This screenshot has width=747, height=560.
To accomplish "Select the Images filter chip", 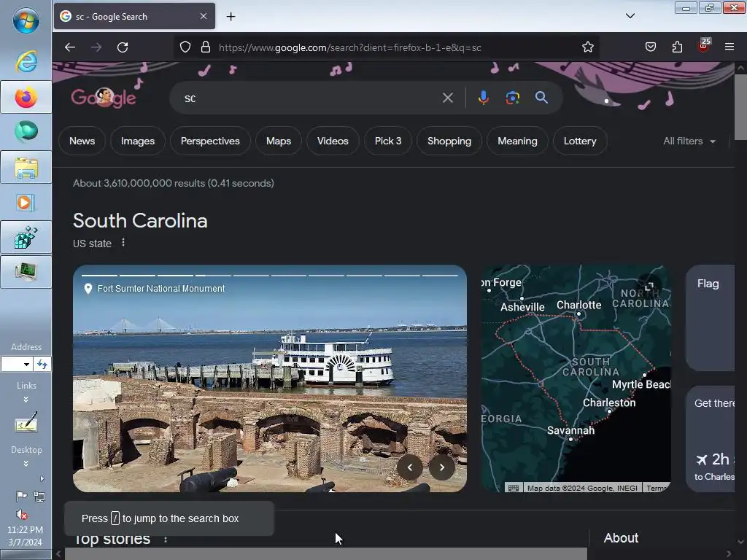I will [x=138, y=141].
